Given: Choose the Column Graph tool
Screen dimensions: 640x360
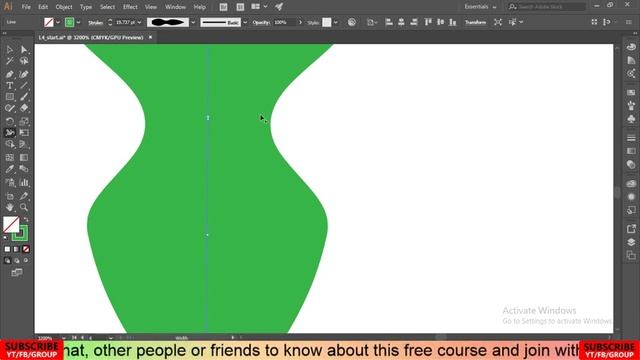Looking at the screenshot, I should coord(24,182).
